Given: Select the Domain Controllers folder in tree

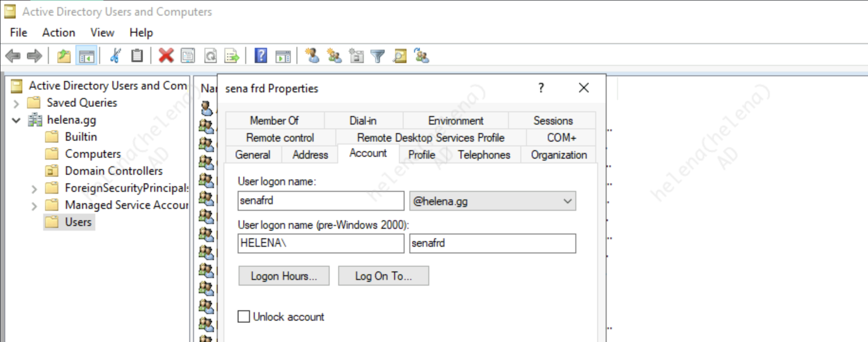Looking at the screenshot, I should (x=113, y=171).
